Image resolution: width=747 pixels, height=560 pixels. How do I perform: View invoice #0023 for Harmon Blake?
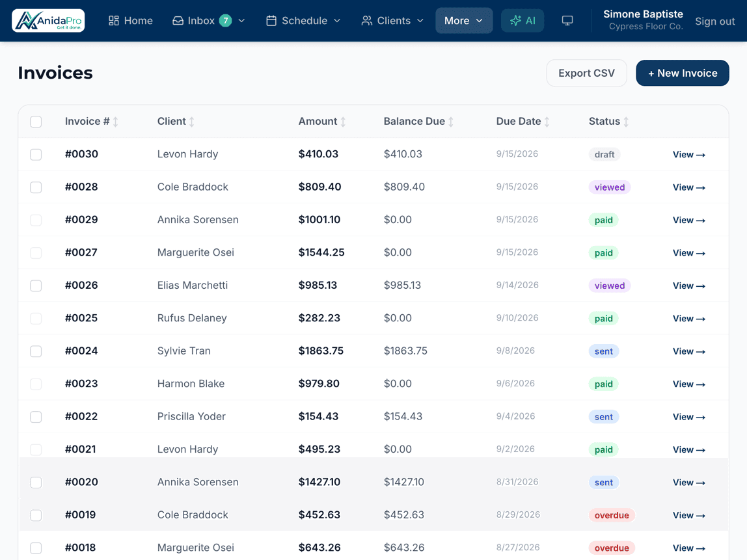coord(689,384)
